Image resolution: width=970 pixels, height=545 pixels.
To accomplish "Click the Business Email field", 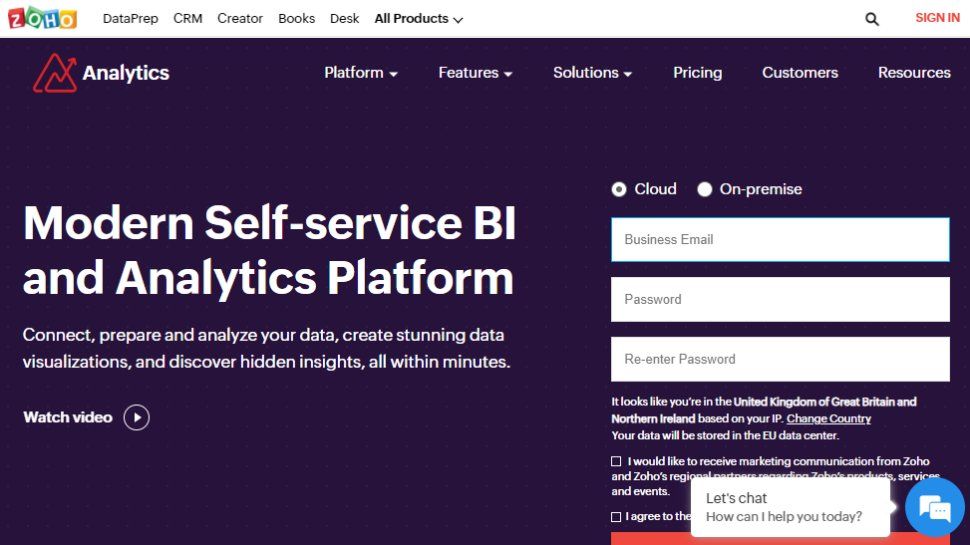I will click(780, 240).
